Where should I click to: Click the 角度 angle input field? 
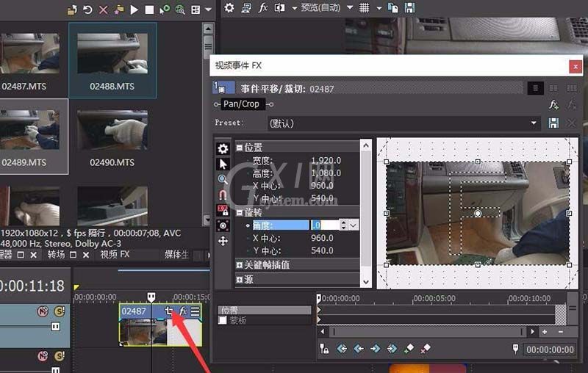point(325,225)
